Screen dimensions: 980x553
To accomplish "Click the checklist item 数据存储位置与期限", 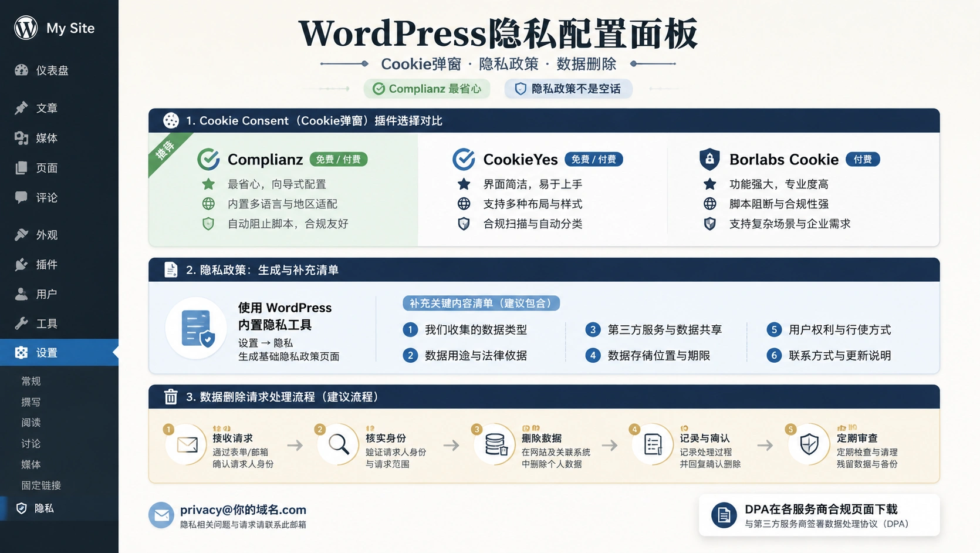I will pos(659,356).
